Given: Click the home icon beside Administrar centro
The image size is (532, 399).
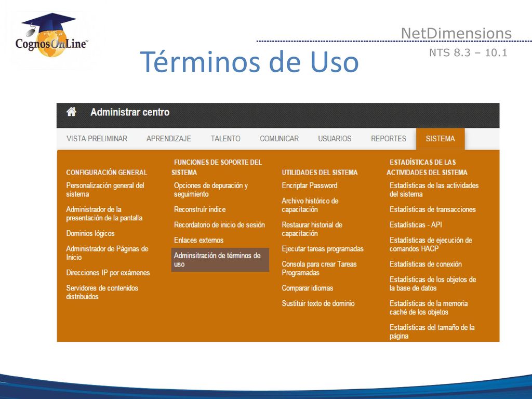Looking at the screenshot, I should (71, 112).
